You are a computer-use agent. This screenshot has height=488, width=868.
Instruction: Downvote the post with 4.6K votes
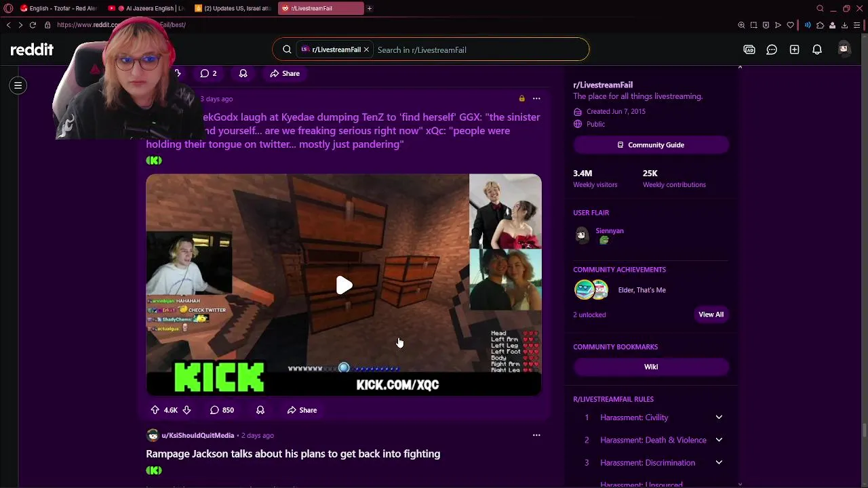[x=186, y=410]
